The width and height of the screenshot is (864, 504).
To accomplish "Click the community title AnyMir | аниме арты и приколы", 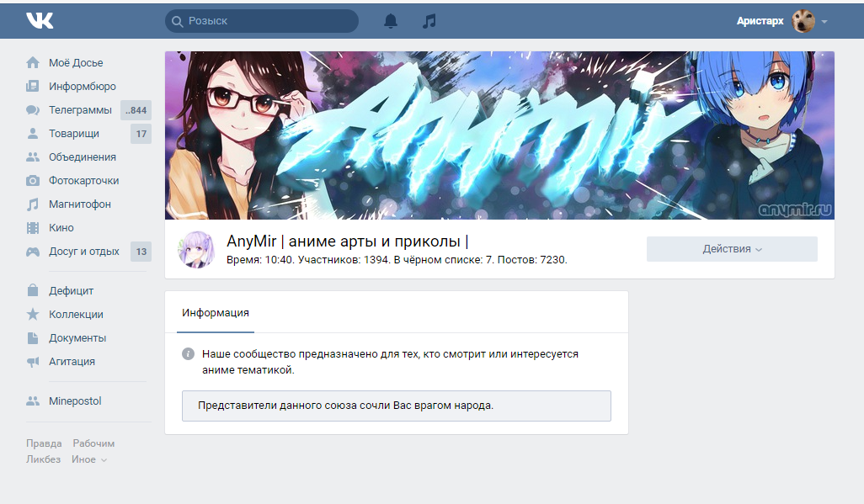I will tap(348, 241).
